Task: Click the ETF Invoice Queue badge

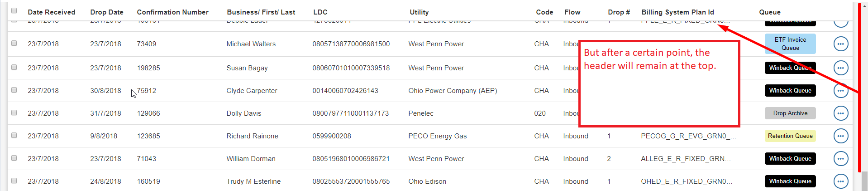Action: [x=790, y=44]
